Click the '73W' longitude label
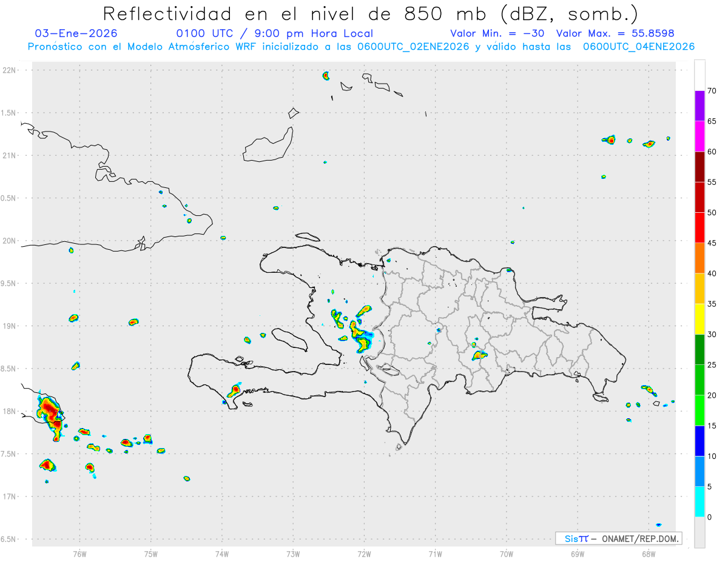Viewport: 728px width, 562px height. point(293,554)
